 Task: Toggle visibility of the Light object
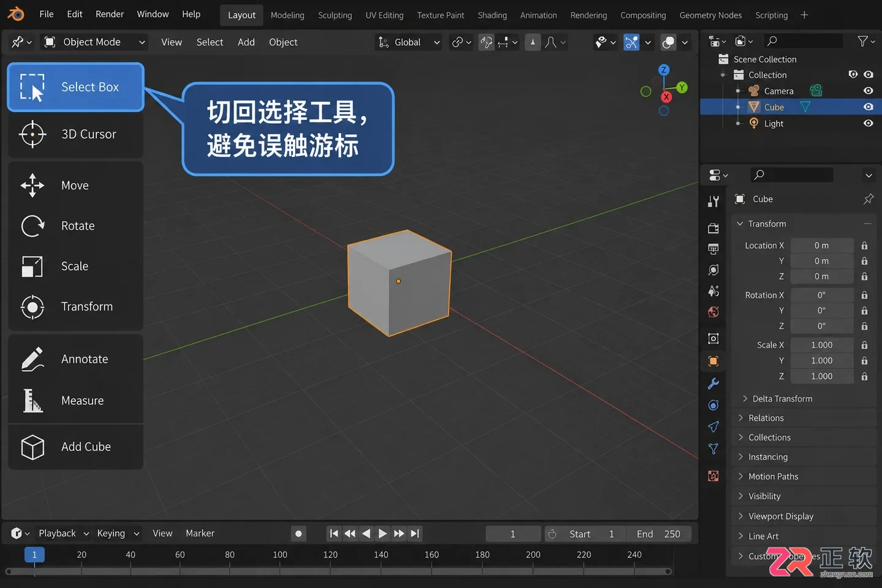868,123
